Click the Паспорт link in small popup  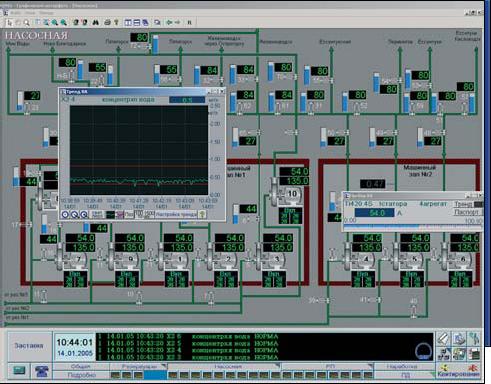[466, 212]
